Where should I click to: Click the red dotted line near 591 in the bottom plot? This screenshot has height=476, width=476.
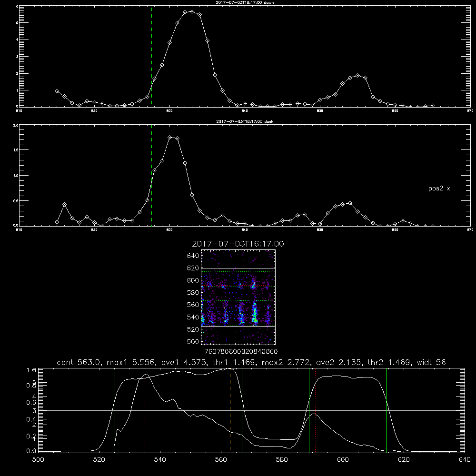[316, 410]
